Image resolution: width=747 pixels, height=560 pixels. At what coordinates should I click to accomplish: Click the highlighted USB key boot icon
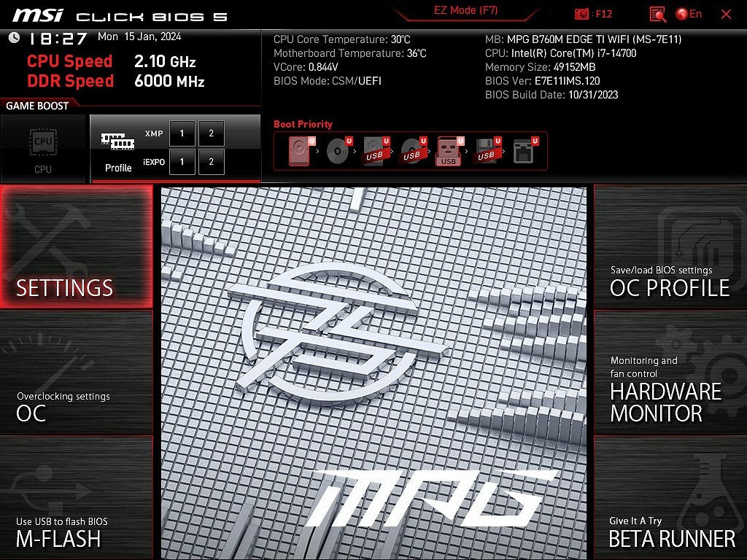(x=449, y=151)
